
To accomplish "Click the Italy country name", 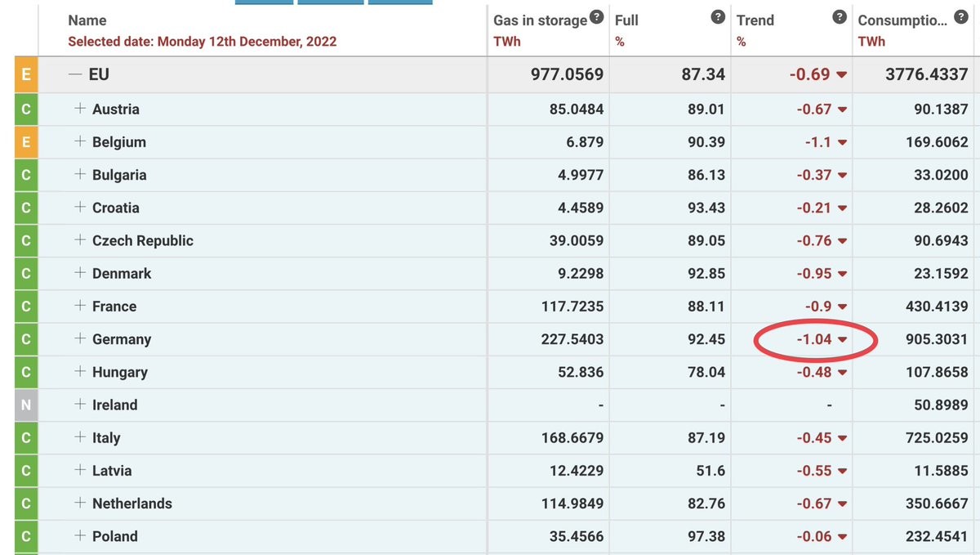I will (106, 438).
